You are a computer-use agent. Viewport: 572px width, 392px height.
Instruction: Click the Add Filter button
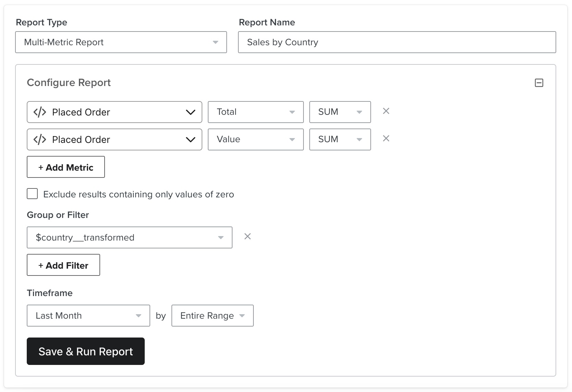(63, 265)
